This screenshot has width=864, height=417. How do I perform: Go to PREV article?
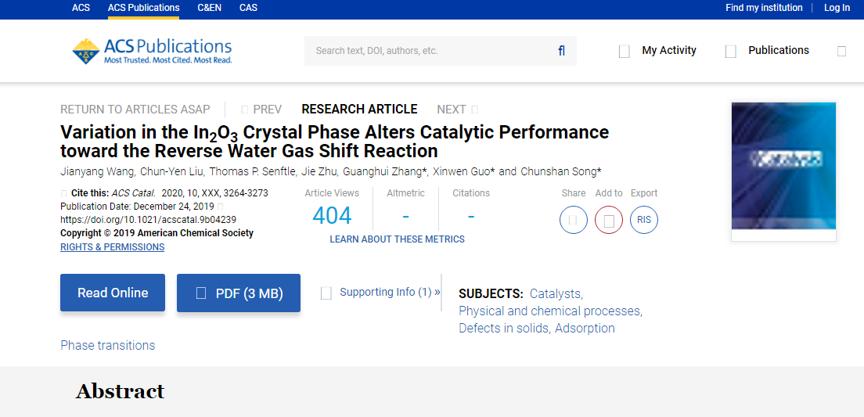262,109
